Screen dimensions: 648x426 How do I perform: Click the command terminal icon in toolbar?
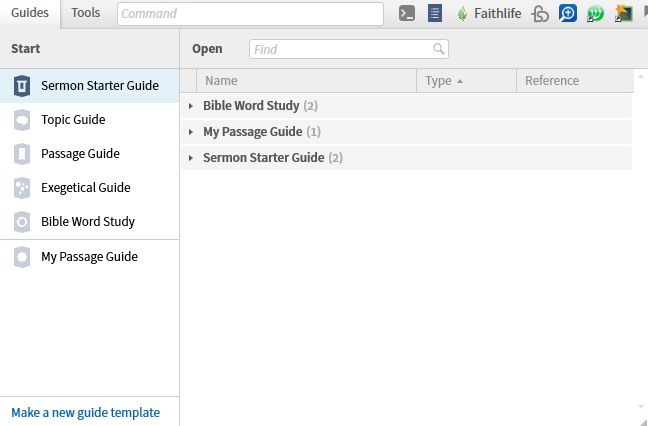click(x=407, y=14)
